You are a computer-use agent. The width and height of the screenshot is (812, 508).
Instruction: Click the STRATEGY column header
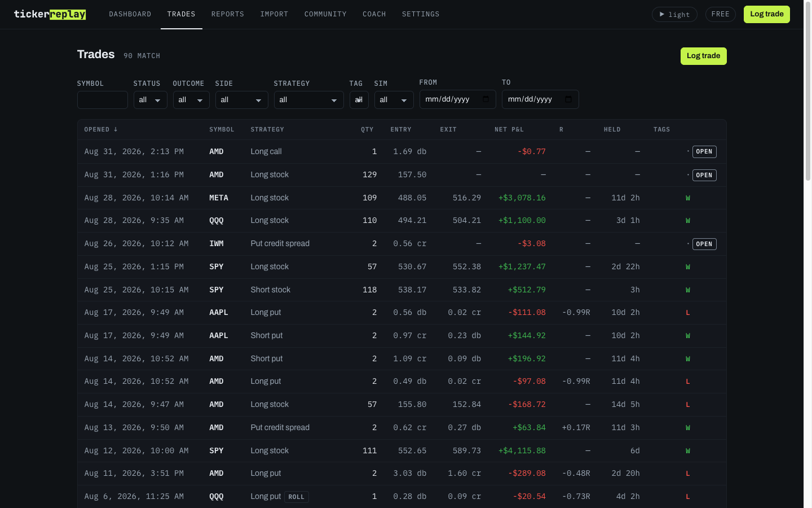tap(267, 129)
